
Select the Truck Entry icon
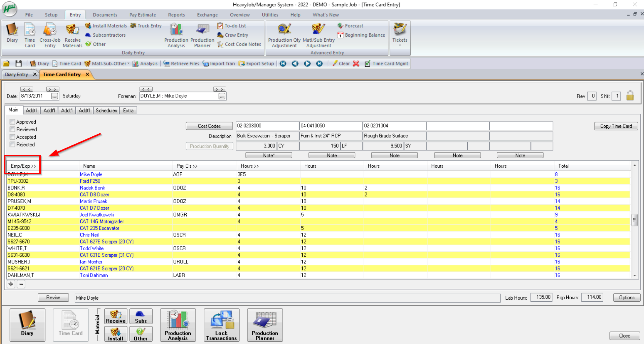[x=146, y=26]
